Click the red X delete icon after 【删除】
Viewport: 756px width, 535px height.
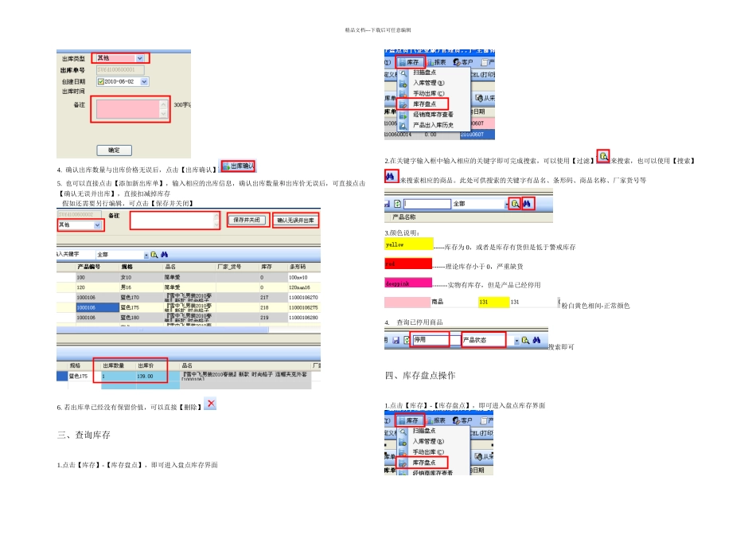tap(211, 404)
